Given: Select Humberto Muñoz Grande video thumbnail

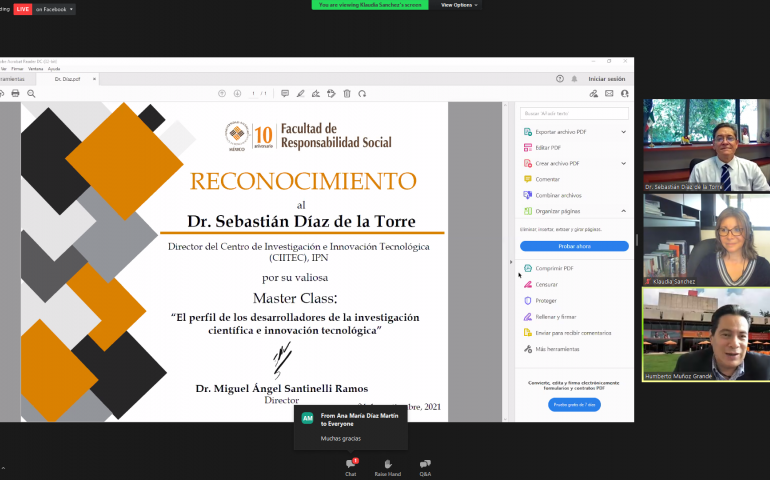Looking at the screenshot, I should click(707, 334).
